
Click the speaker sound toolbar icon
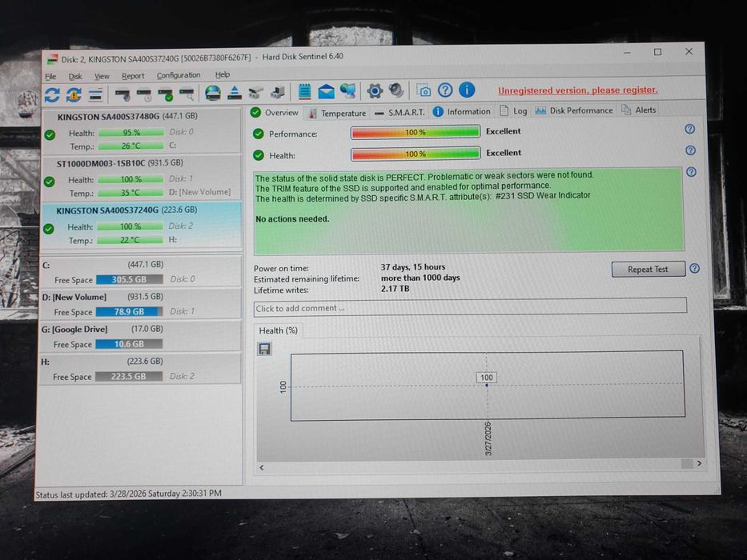(396, 90)
